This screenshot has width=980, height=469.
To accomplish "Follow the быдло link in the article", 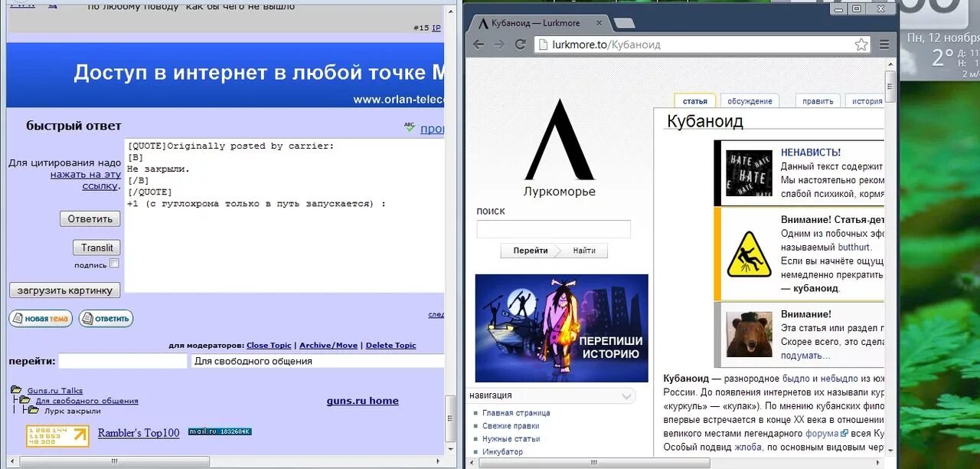I will point(795,379).
